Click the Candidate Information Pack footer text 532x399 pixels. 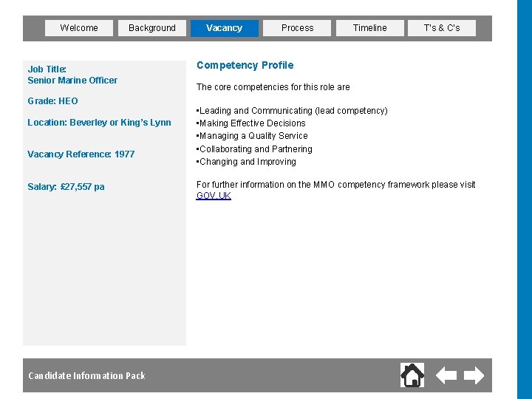click(x=87, y=375)
